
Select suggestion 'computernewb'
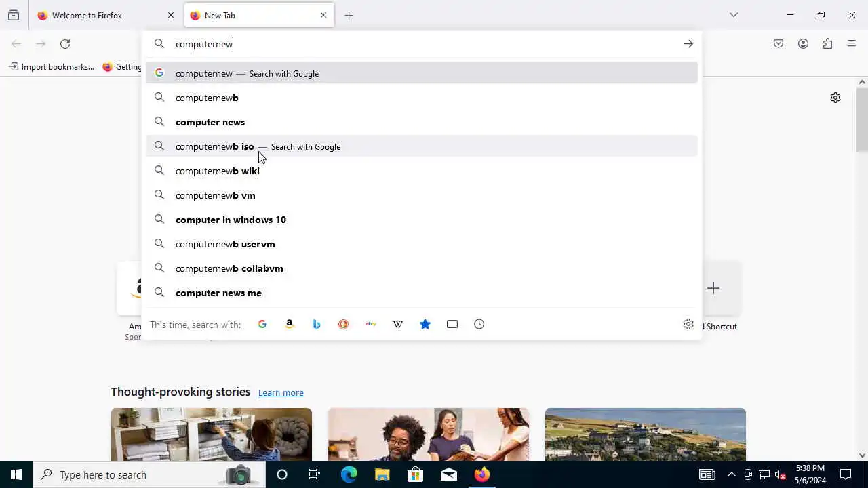(x=422, y=98)
